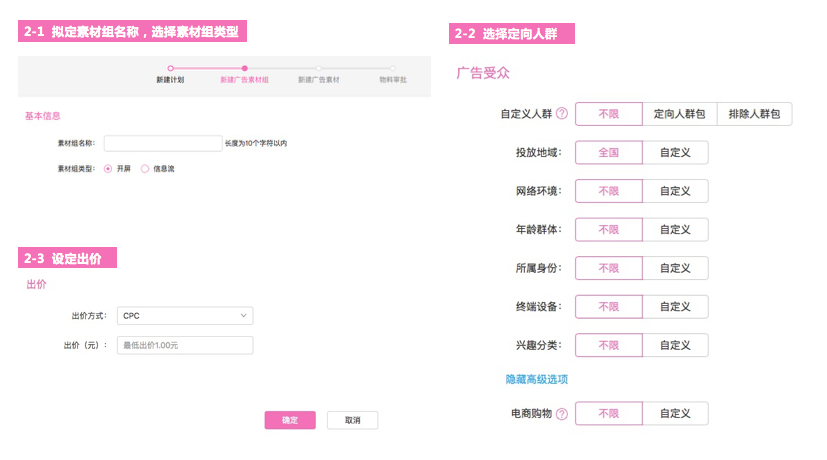Click the 出价（元） input field
The height and width of the screenshot is (460, 827).
pos(185,345)
